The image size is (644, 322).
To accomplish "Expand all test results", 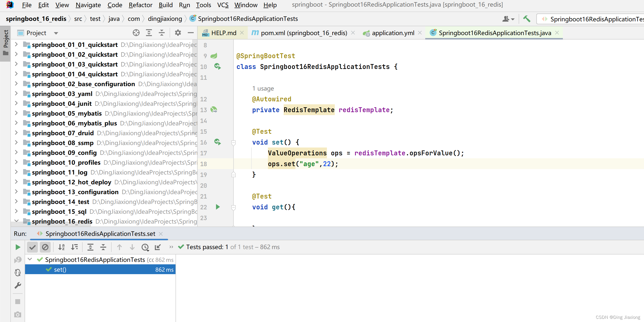I will click(x=90, y=247).
